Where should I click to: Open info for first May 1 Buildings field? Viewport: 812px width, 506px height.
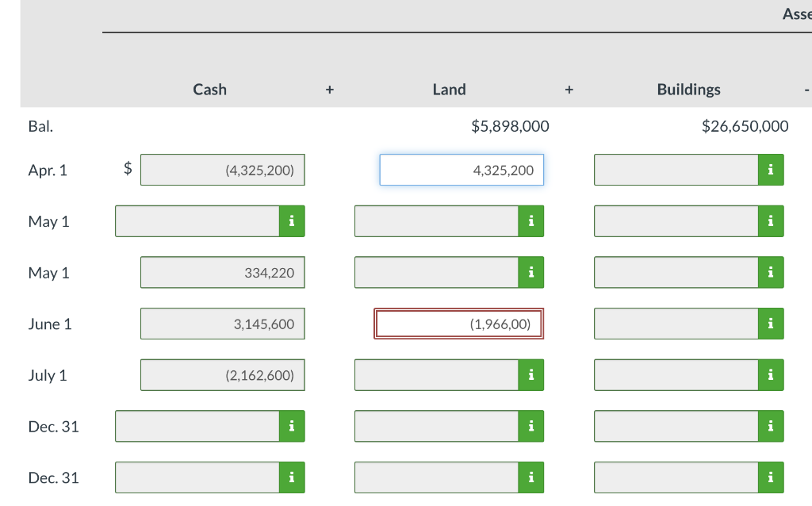(770, 221)
